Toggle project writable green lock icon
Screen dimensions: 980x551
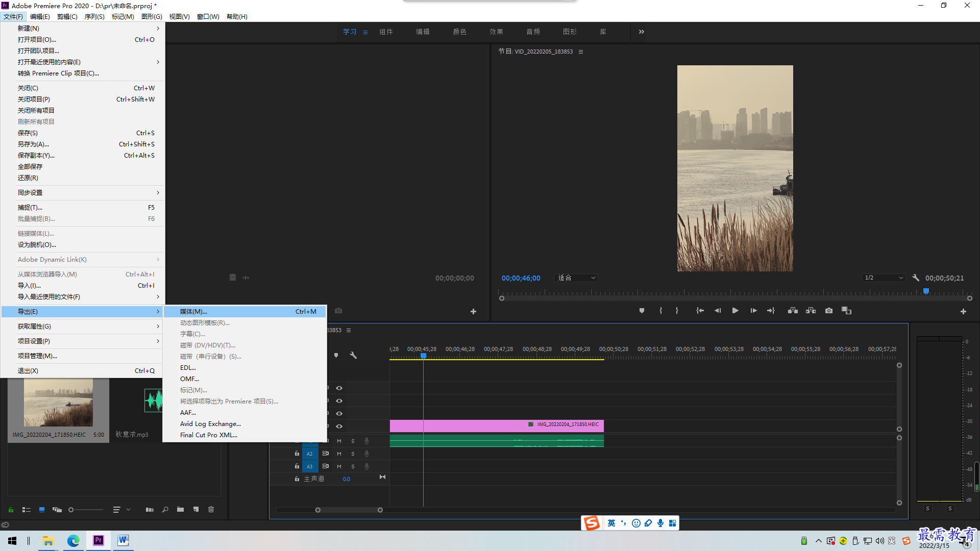[11, 510]
